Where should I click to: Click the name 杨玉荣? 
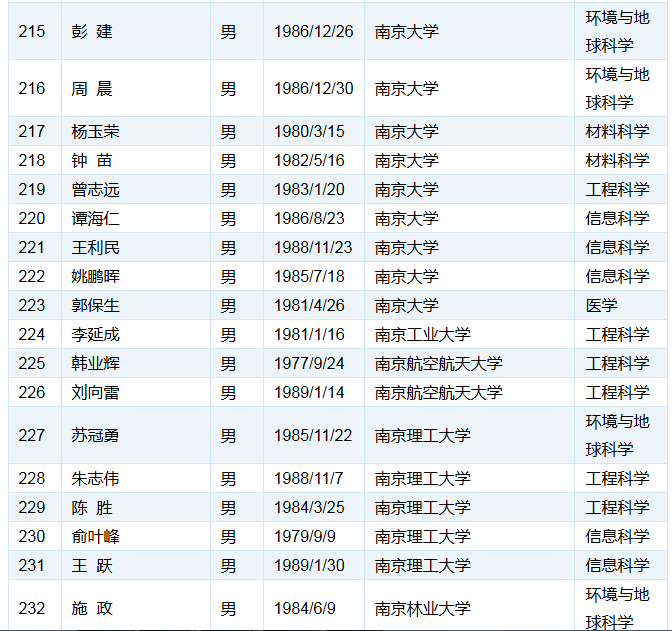coord(95,131)
